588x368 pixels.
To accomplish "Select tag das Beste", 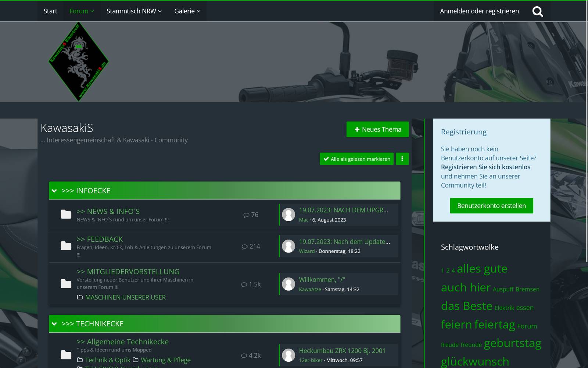I will pyautogui.click(x=467, y=306).
